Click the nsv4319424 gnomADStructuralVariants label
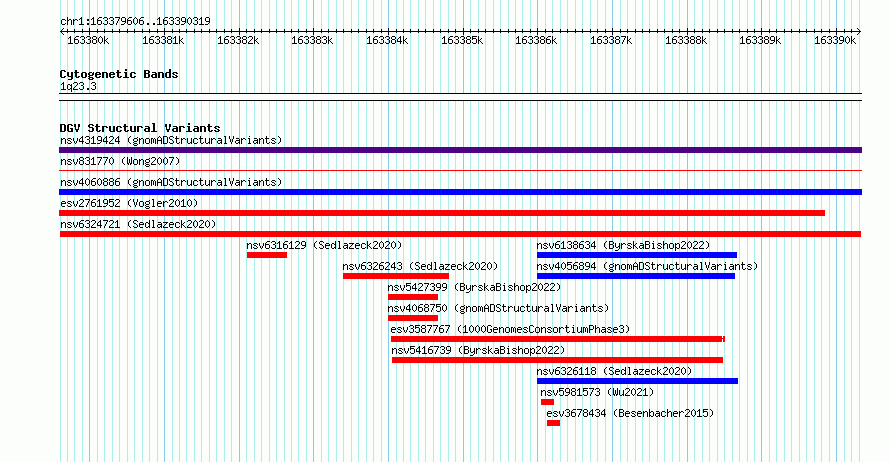The width and height of the screenshot is (890, 462). coord(171,140)
